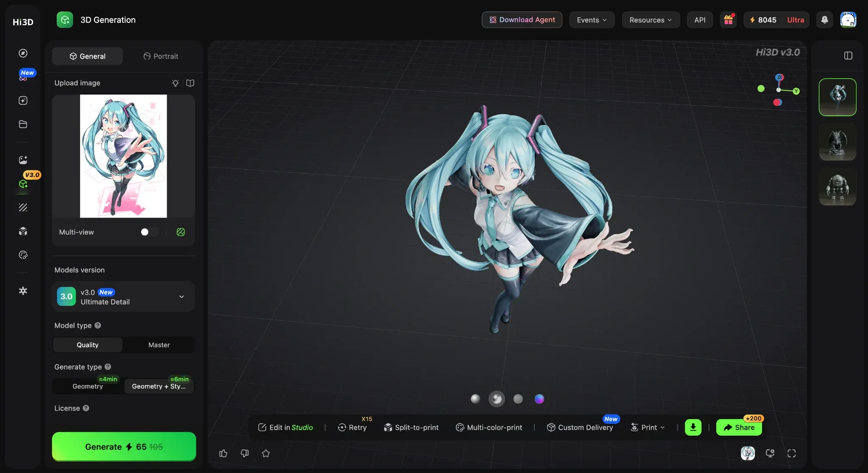Open the palette icon in sidebar
The height and width of the screenshot is (473, 868).
click(23, 255)
